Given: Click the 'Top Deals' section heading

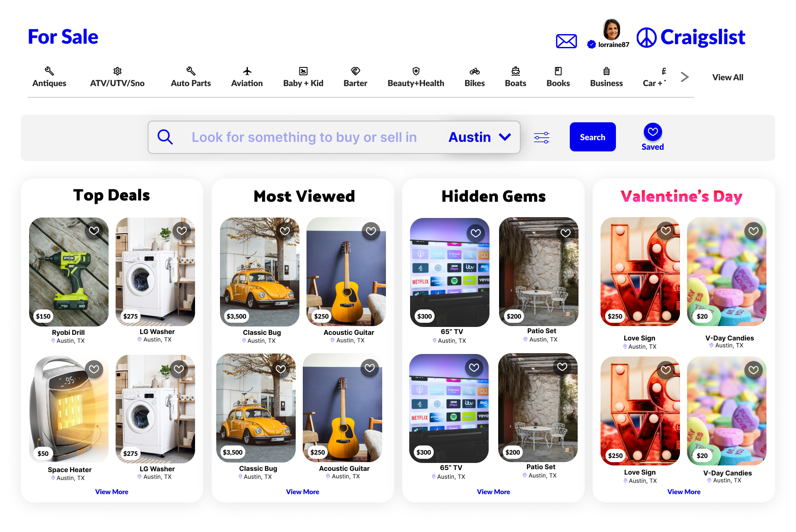Looking at the screenshot, I should click(x=111, y=195).
